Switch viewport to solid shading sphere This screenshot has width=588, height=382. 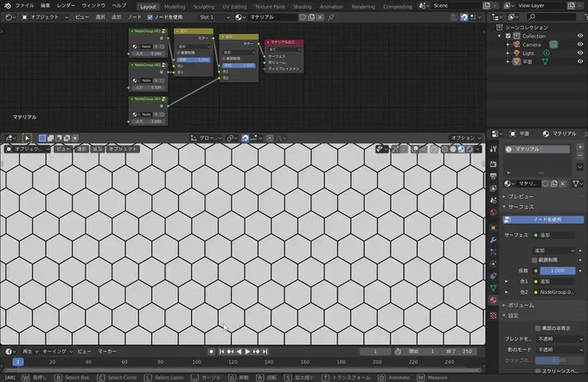453,150
